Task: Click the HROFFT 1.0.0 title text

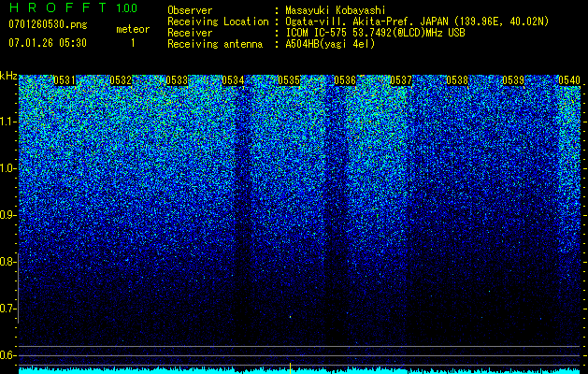Action: click(x=73, y=7)
